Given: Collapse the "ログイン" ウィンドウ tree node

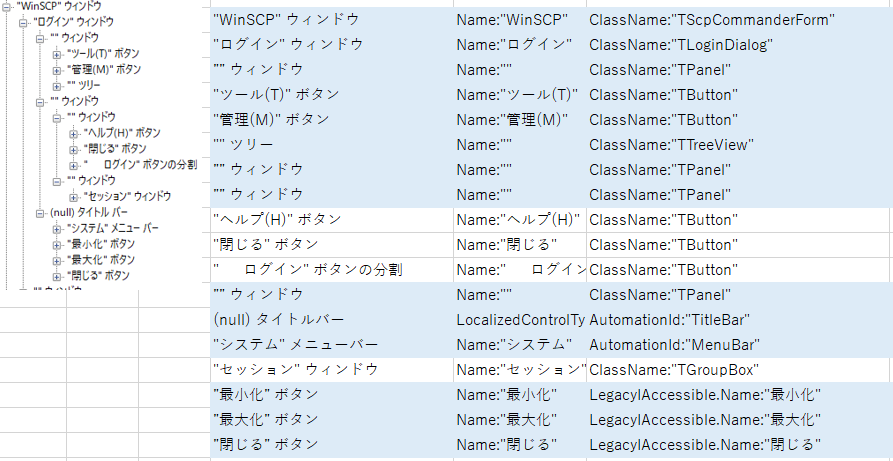Looking at the screenshot, I should pos(23,23).
